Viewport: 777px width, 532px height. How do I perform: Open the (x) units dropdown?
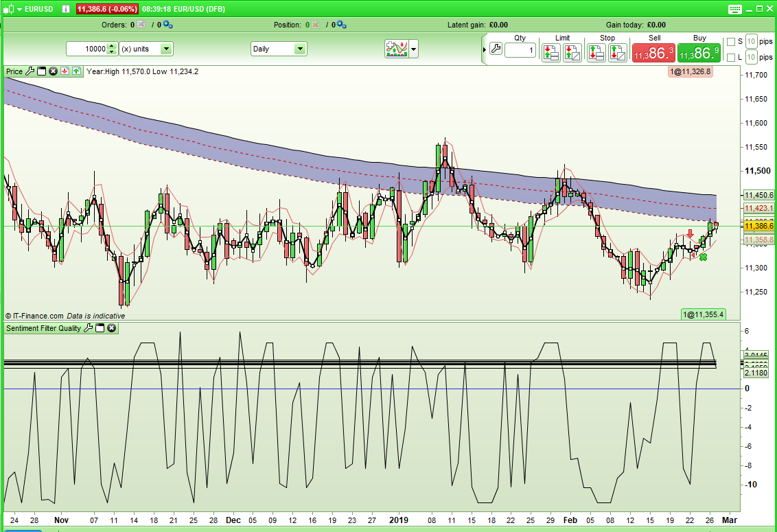click(146, 49)
